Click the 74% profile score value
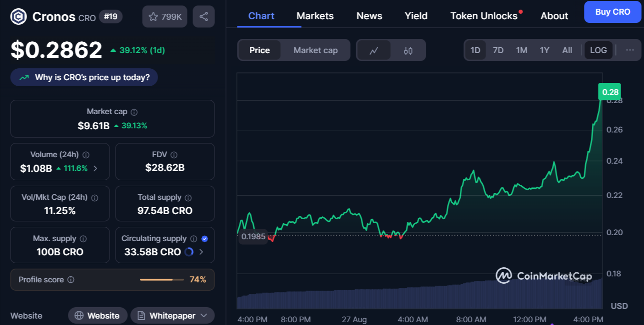Viewport: 644px width, 325px height. 198,280
